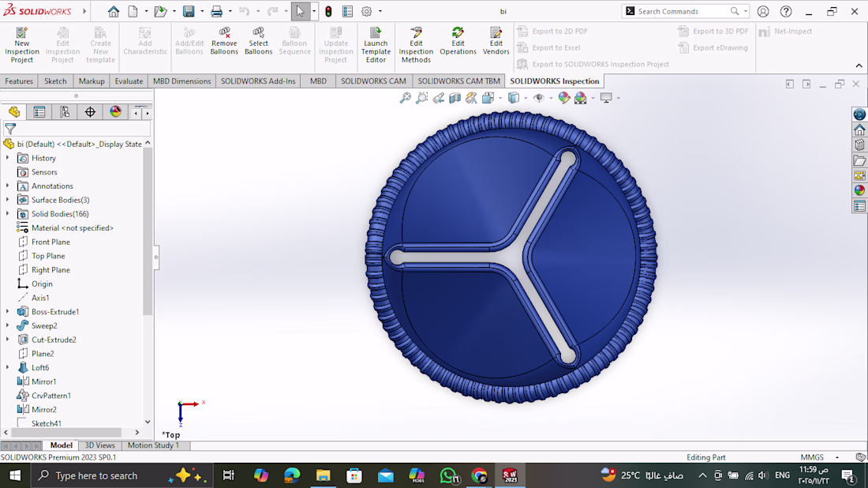
Task: Open Edit Inspection Methods
Action: [x=416, y=45]
